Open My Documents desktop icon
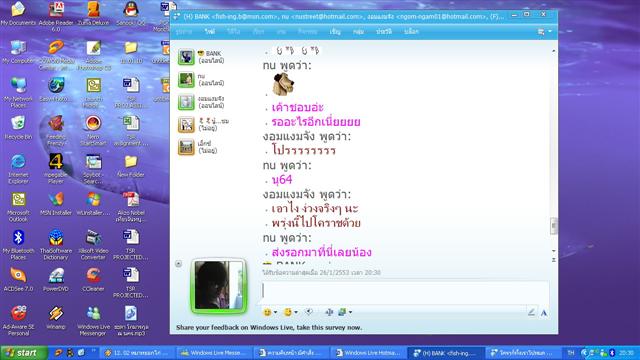 [x=18, y=14]
